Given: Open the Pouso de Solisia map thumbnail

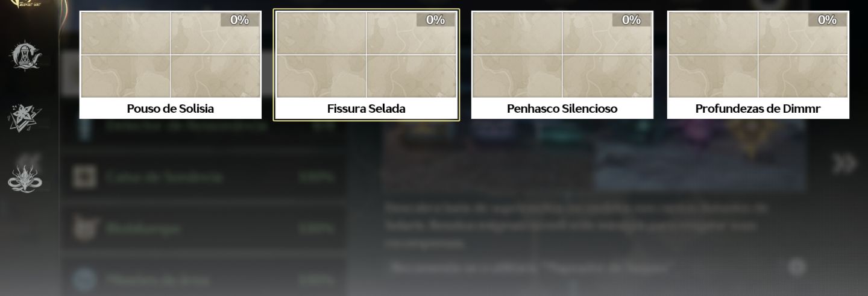Looking at the screenshot, I should pos(171,55).
